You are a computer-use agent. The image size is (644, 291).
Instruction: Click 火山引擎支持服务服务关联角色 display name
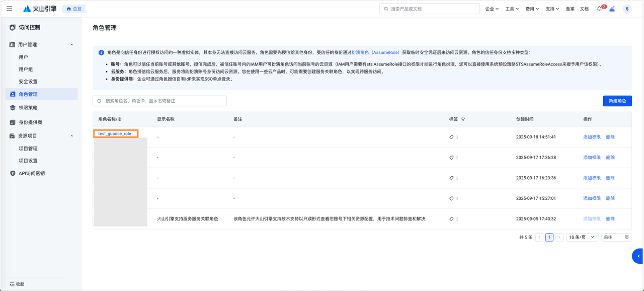tap(188, 219)
